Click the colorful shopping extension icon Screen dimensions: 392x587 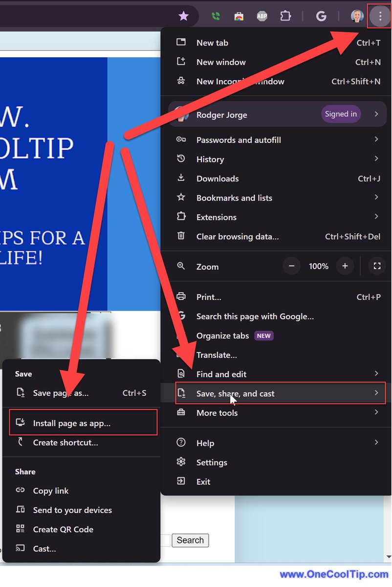[239, 17]
